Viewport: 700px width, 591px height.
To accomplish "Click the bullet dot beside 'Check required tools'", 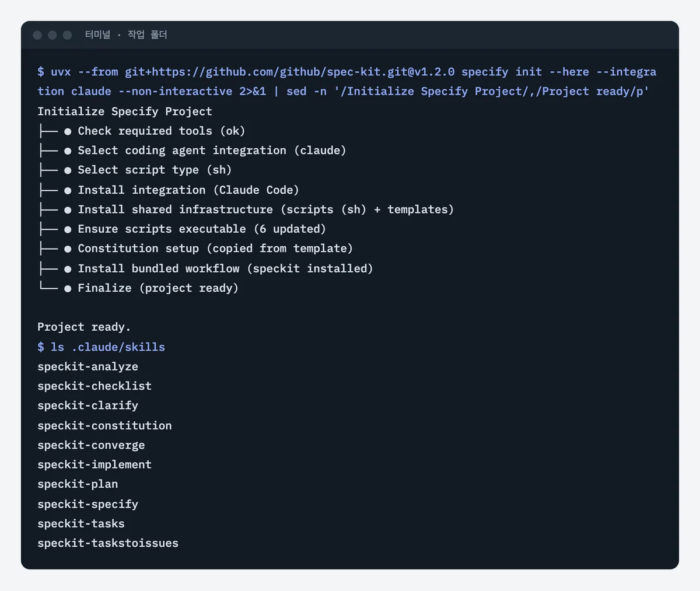I will pos(68,131).
